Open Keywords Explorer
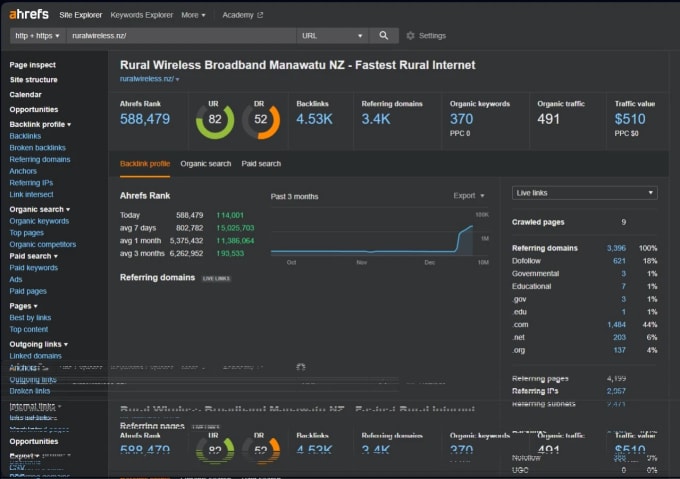 pyautogui.click(x=141, y=15)
